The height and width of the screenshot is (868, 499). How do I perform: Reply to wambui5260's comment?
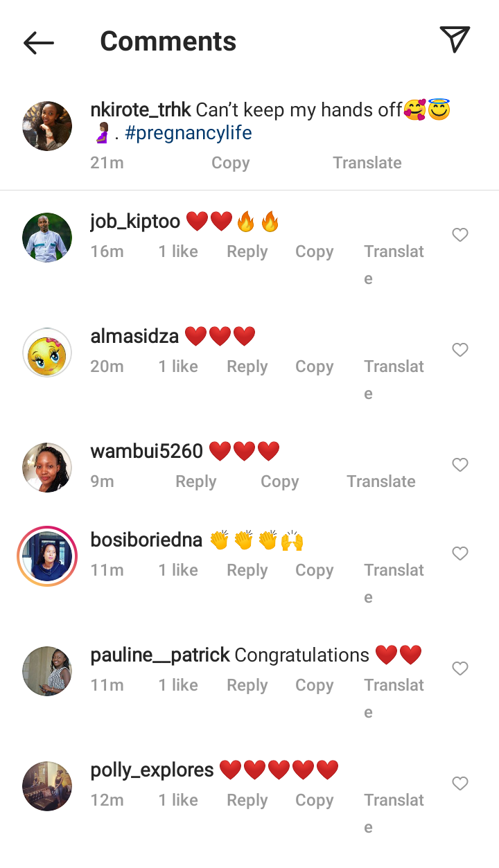pos(196,481)
